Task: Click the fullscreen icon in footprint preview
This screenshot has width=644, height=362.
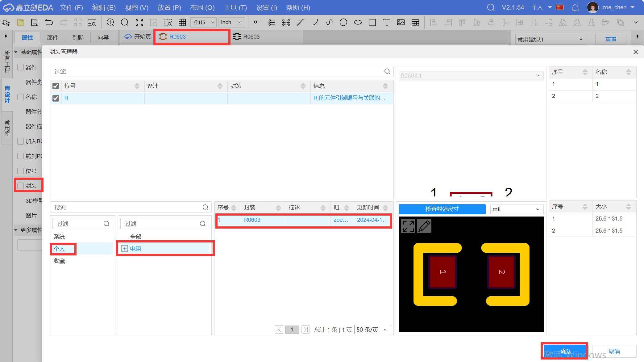Action: pos(408,226)
